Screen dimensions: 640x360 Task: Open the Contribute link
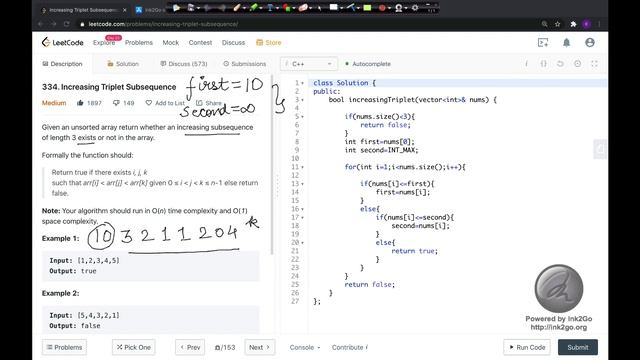point(349,347)
